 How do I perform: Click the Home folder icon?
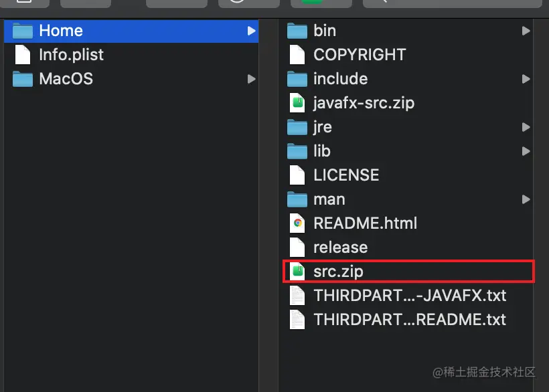pyautogui.click(x=22, y=31)
